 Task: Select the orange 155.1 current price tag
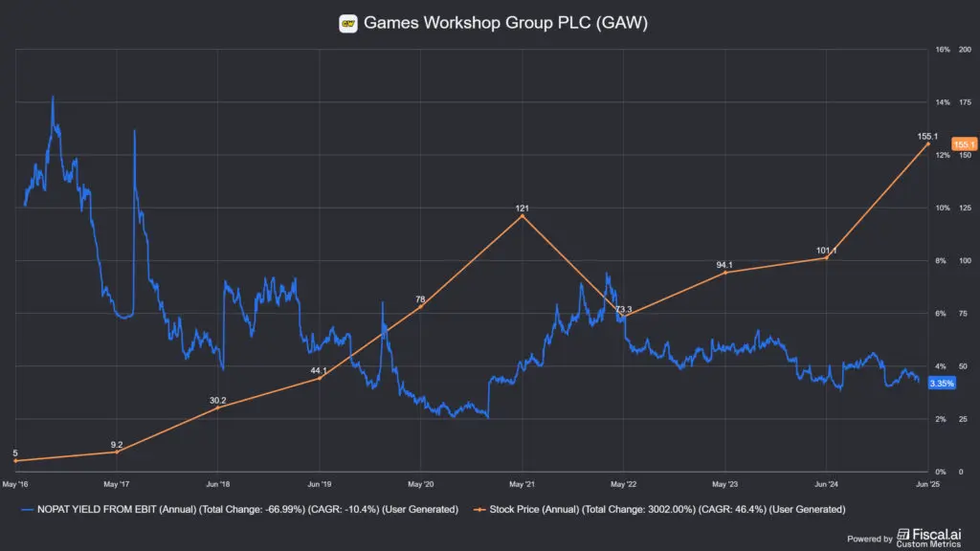(x=963, y=144)
